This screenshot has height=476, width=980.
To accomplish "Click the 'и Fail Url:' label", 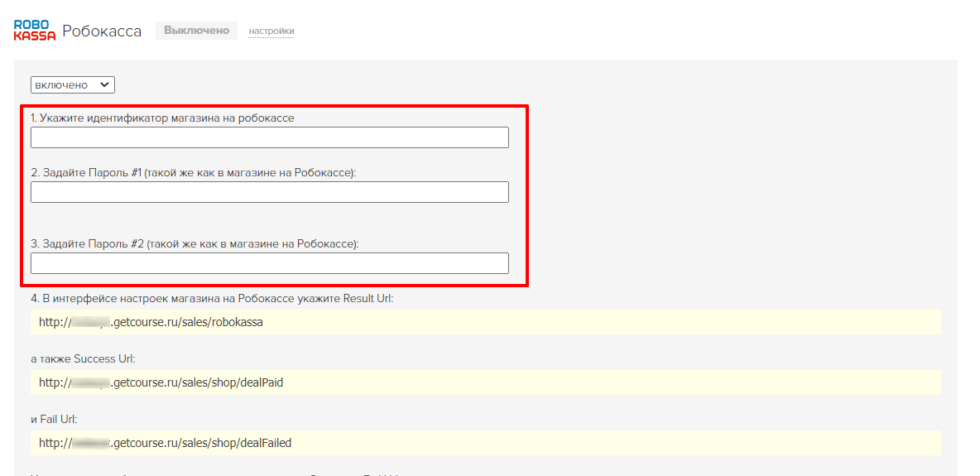I will coord(54,419).
